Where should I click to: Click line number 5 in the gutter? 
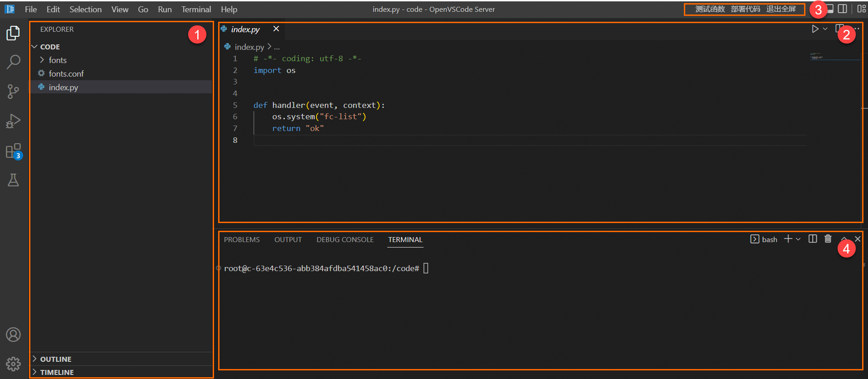click(x=235, y=105)
